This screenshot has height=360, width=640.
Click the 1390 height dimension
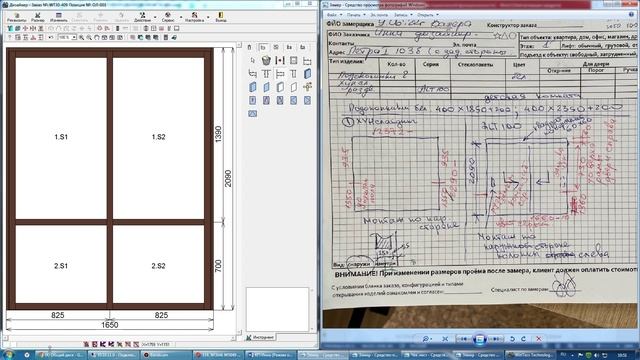[218, 134]
